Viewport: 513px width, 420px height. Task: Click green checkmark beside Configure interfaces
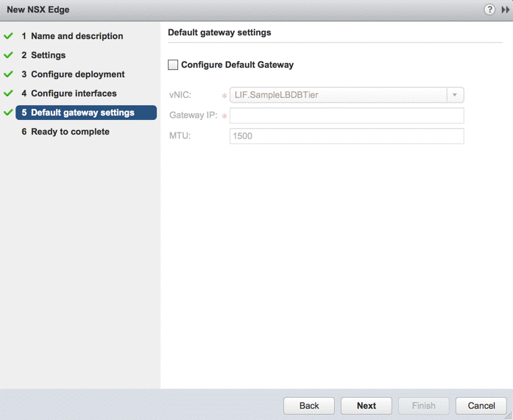click(9, 93)
